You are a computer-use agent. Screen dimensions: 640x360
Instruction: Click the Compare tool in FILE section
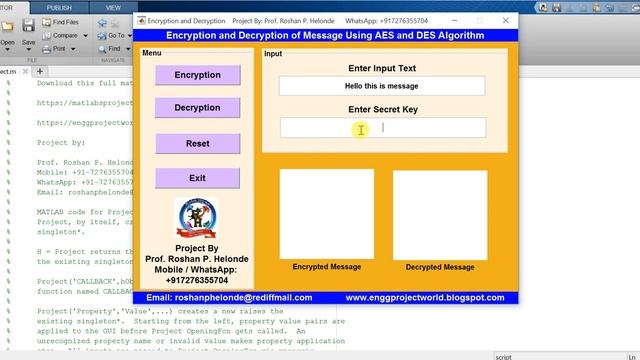[60, 36]
